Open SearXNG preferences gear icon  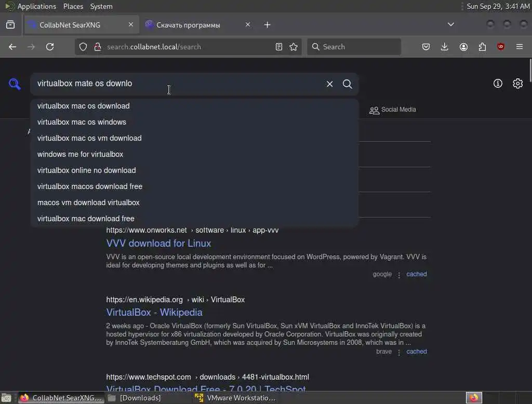click(518, 84)
